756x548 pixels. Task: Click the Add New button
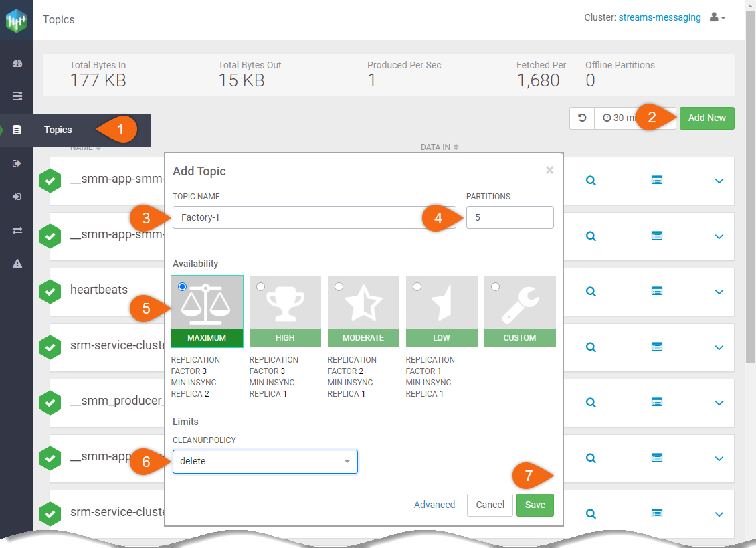click(x=706, y=118)
